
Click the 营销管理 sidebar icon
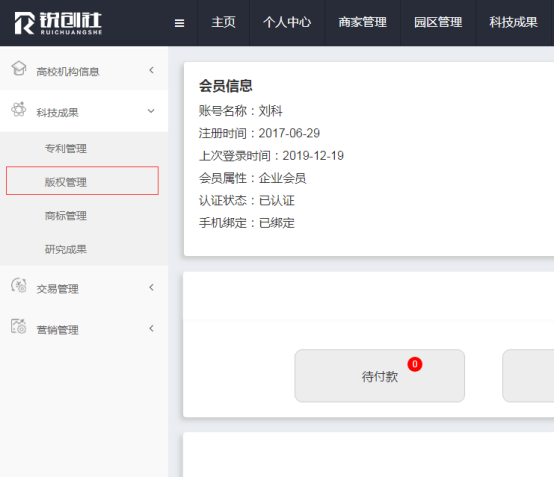point(19,326)
